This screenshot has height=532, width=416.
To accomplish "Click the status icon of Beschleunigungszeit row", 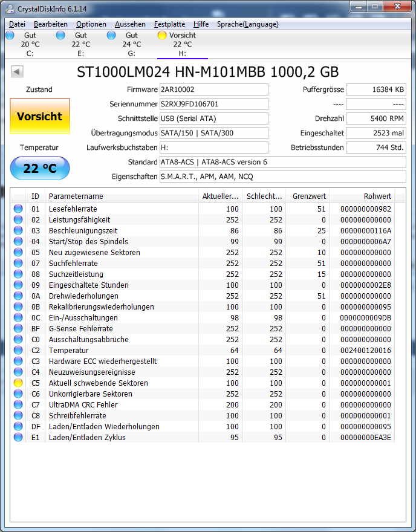I will point(18,230).
